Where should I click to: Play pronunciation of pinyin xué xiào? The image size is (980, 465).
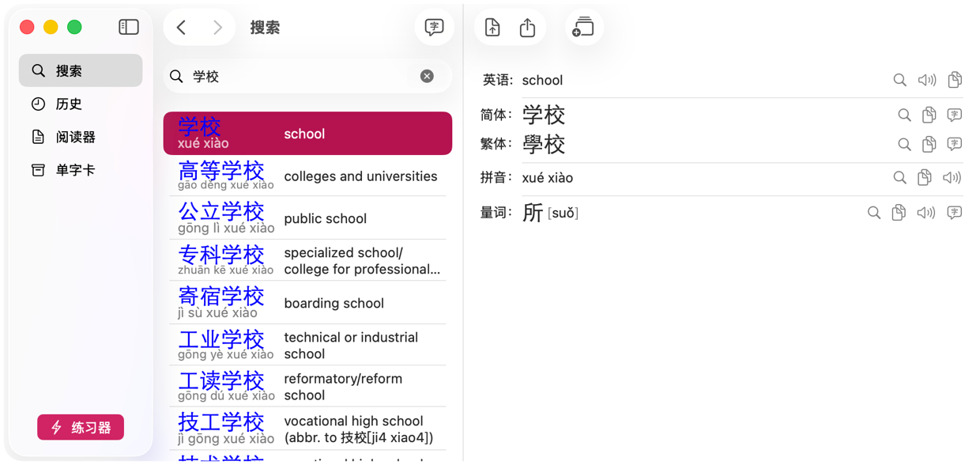pyautogui.click(x=952, y=178)
